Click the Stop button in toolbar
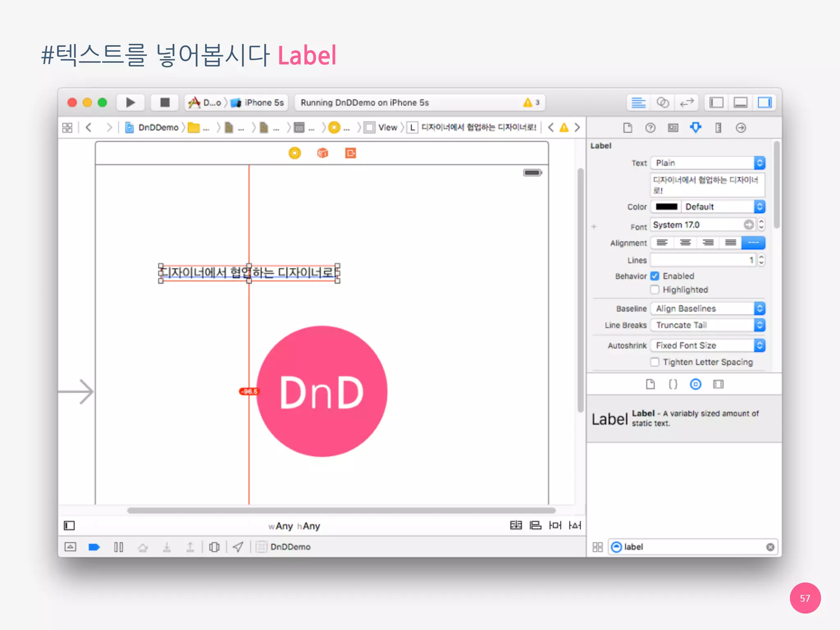 click(x=165, y=102)
